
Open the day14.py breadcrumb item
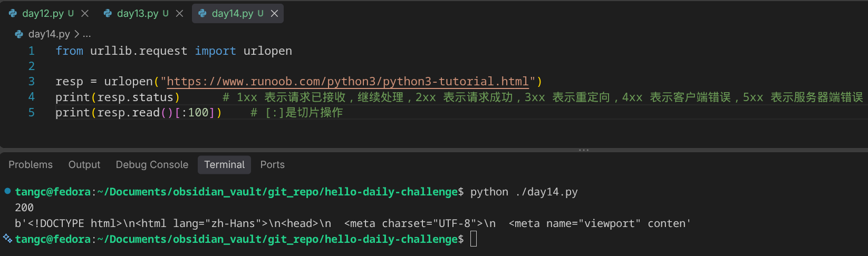49,34
